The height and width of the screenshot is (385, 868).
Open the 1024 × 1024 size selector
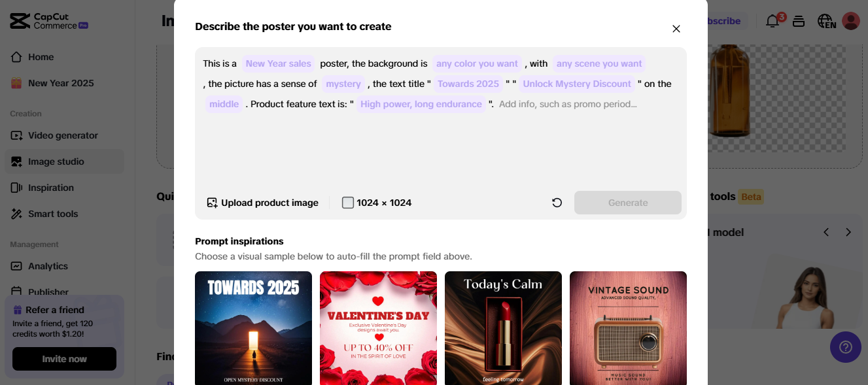point(377,203)
